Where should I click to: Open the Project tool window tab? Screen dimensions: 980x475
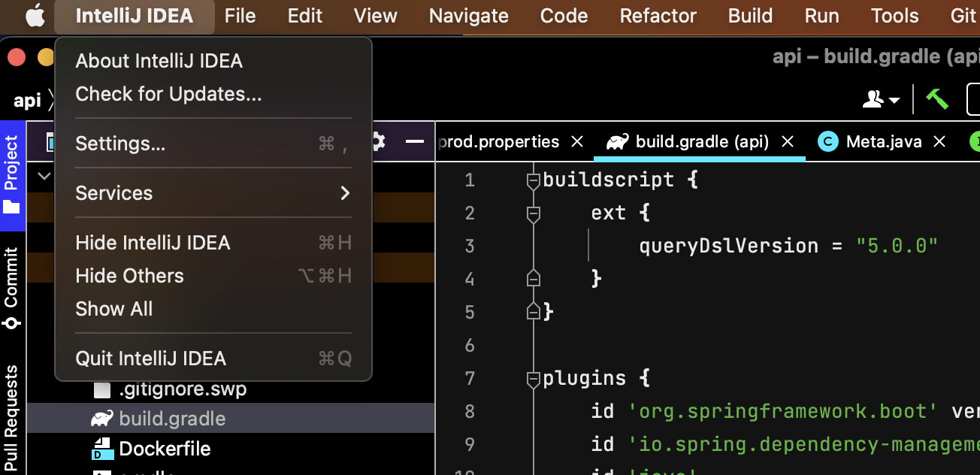pos(11,174)
